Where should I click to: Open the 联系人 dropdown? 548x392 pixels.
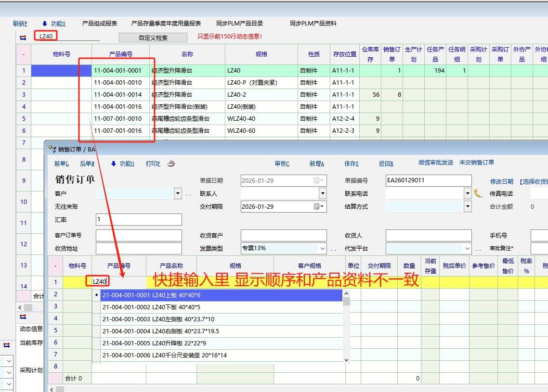(x=323, y=193)
